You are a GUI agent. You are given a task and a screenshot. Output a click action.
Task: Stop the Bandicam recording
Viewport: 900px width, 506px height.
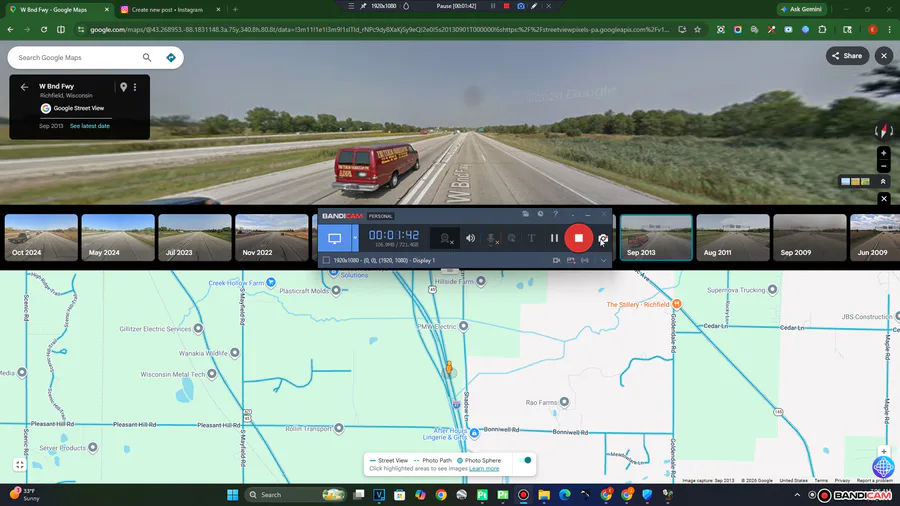point(579,238)
